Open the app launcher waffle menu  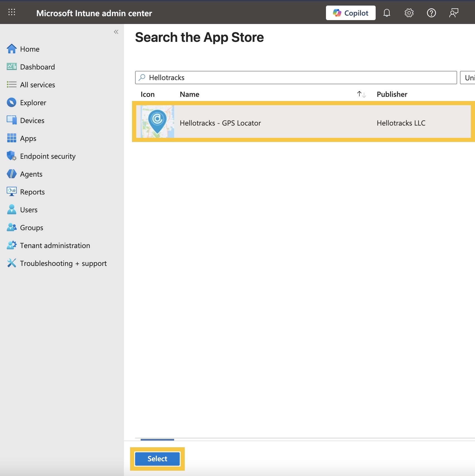click(12, 12)
